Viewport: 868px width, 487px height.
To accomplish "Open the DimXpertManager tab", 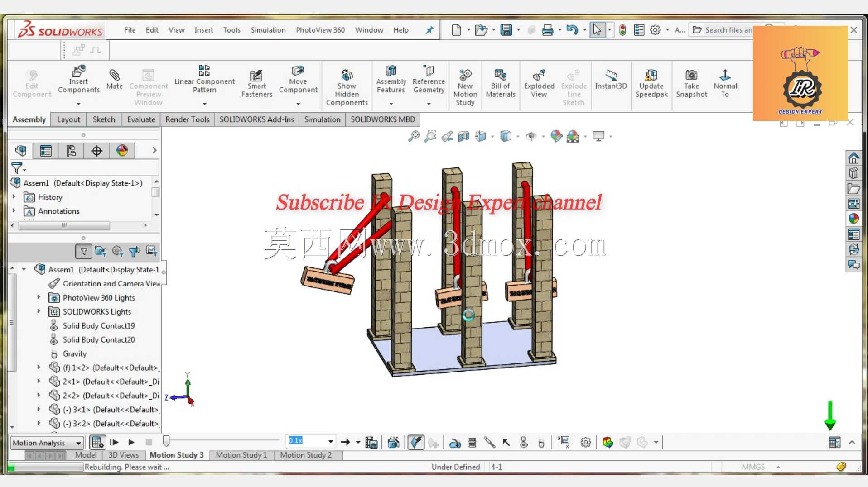I will click(96, 151).
